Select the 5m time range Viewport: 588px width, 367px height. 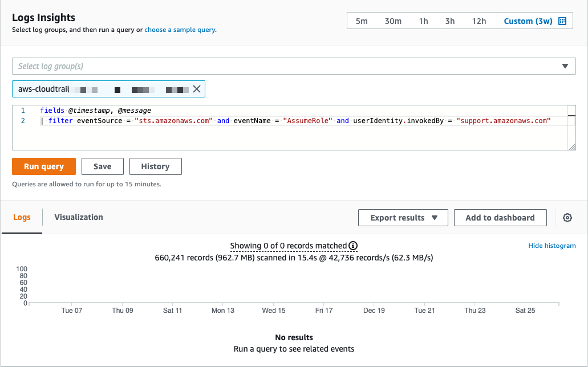tap(362, 21)
